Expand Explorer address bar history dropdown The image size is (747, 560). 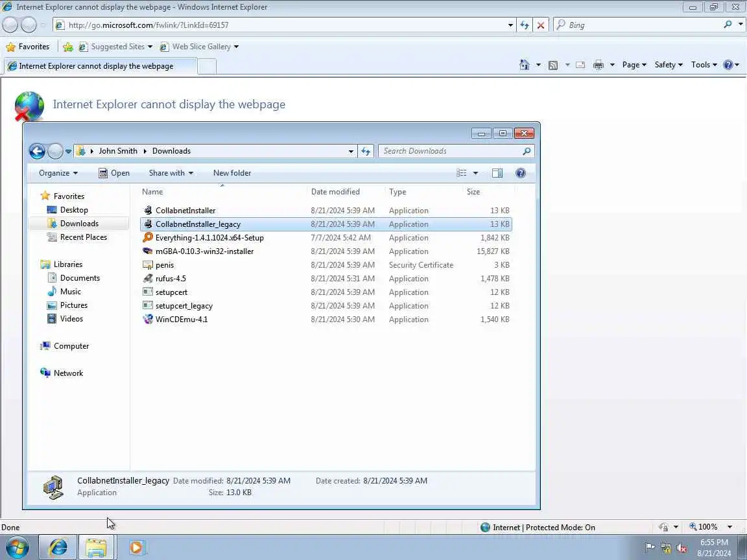[x=351, y=152]
